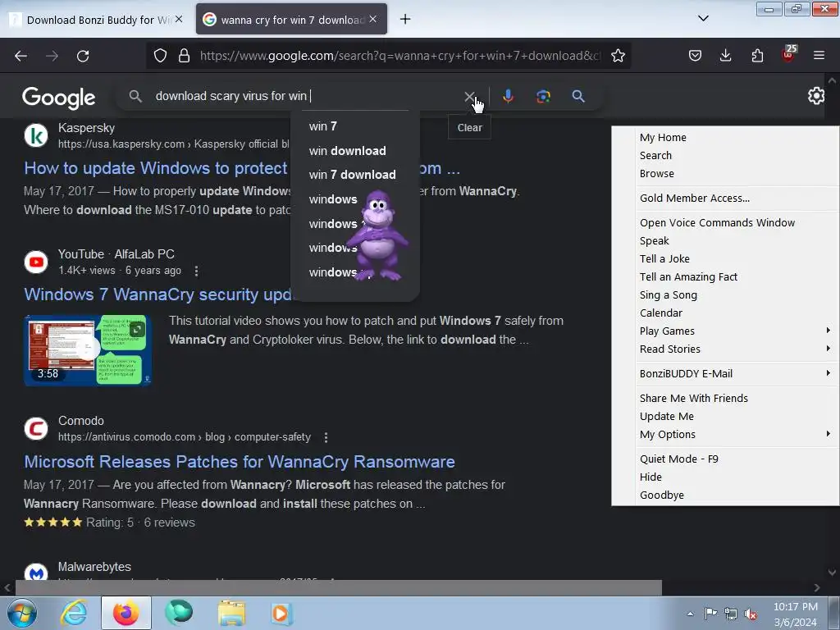Open a new browser tab
This screenshot has width=840, height=630.
(x=405, y=20)
